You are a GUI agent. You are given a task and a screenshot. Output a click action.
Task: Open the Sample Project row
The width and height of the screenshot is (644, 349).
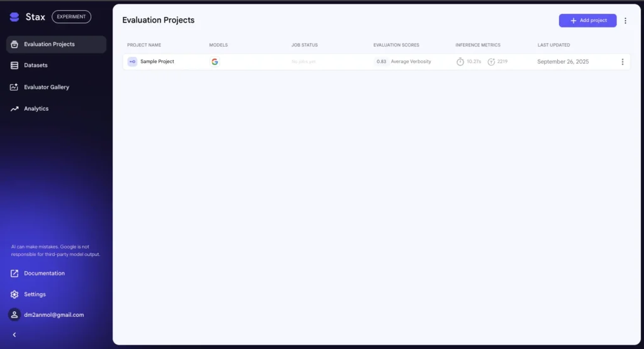376,62
